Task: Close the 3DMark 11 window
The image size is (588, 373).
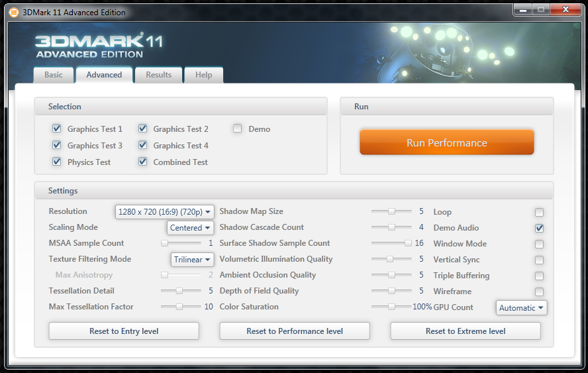Action: point(565,9)
